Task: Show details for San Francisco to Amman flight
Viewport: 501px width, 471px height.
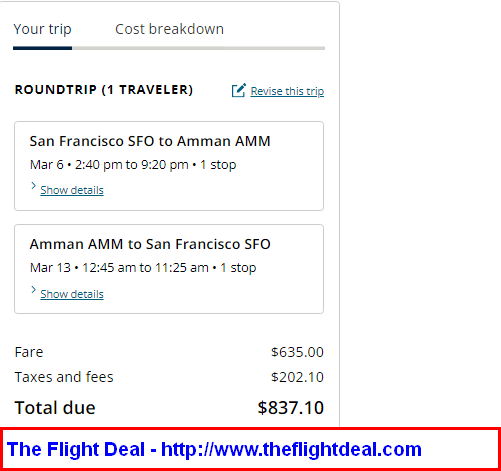Action: coord(72,190)
